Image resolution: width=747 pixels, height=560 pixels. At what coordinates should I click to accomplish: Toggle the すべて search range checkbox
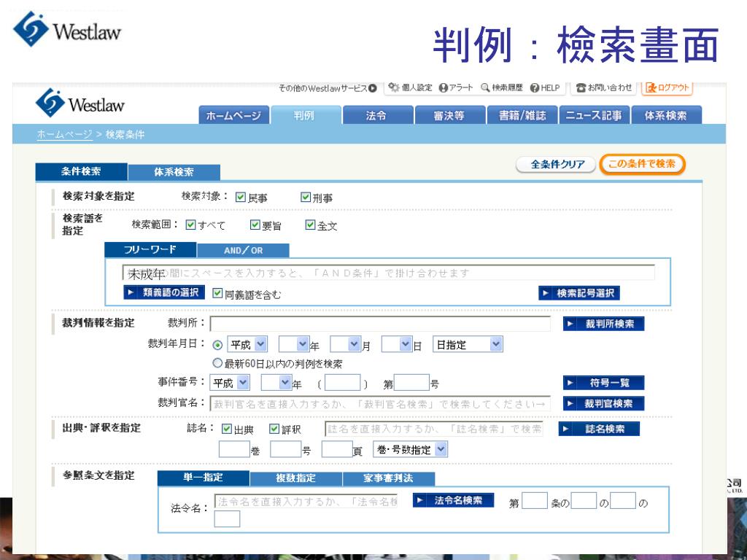click(x=190, y=225)
